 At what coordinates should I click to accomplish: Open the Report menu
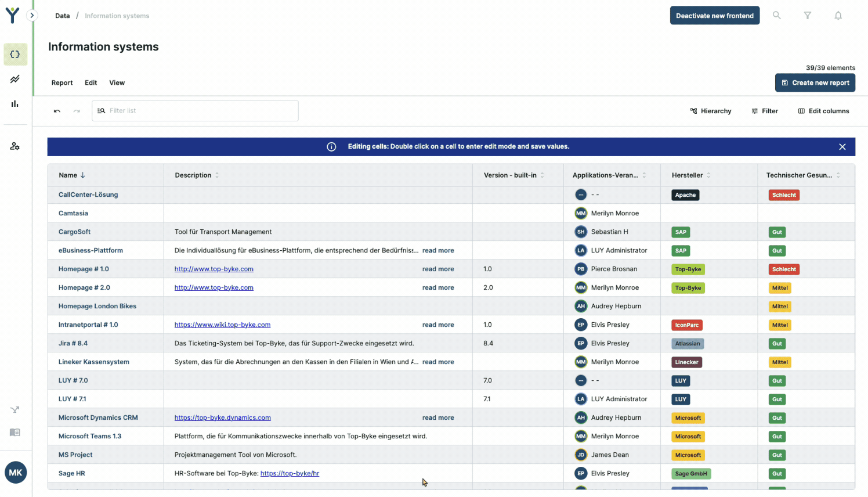62,83
